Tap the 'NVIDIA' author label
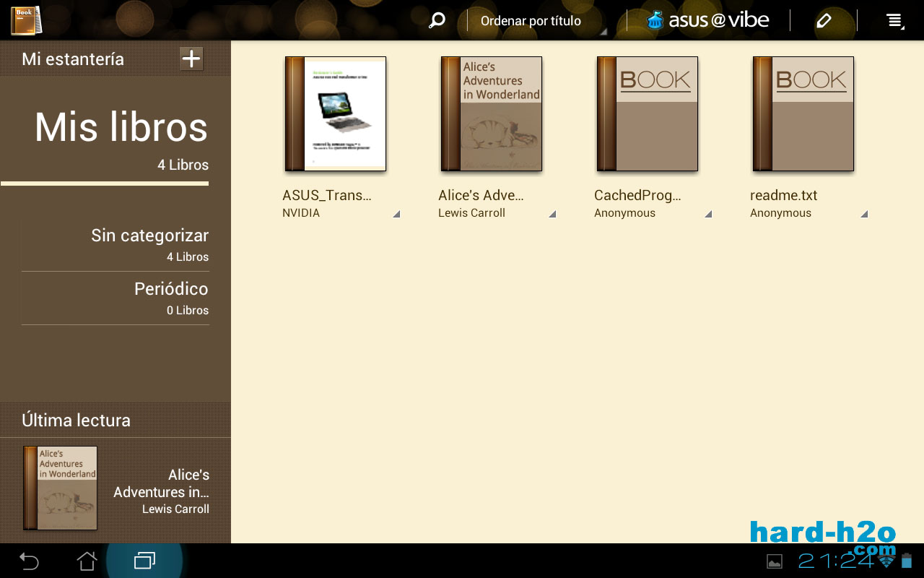The height and width of the screenshot is (578, 924). click(301, 213)
